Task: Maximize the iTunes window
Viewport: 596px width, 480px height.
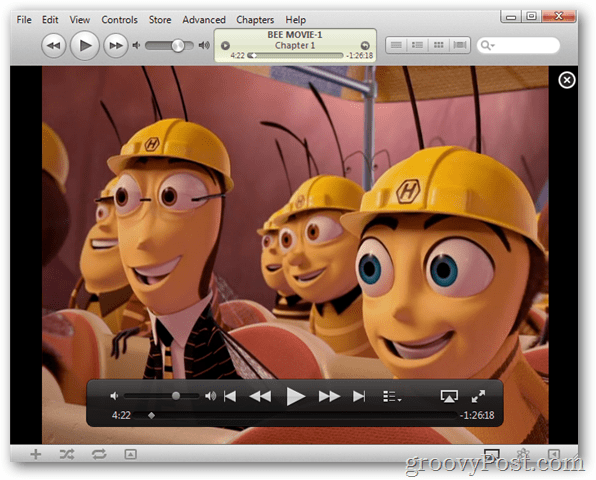Action: click(x=531, y=16)
